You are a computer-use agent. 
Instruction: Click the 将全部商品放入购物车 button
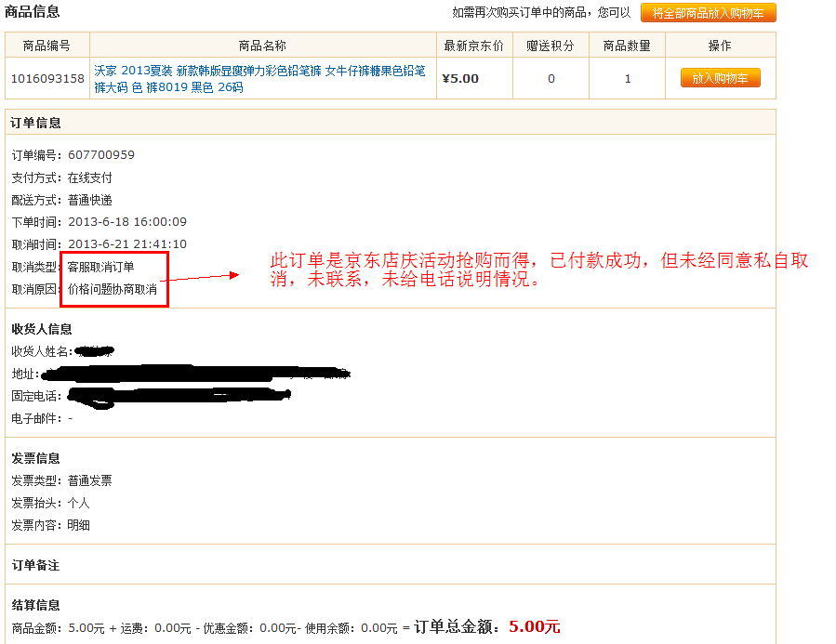point(707,13)
